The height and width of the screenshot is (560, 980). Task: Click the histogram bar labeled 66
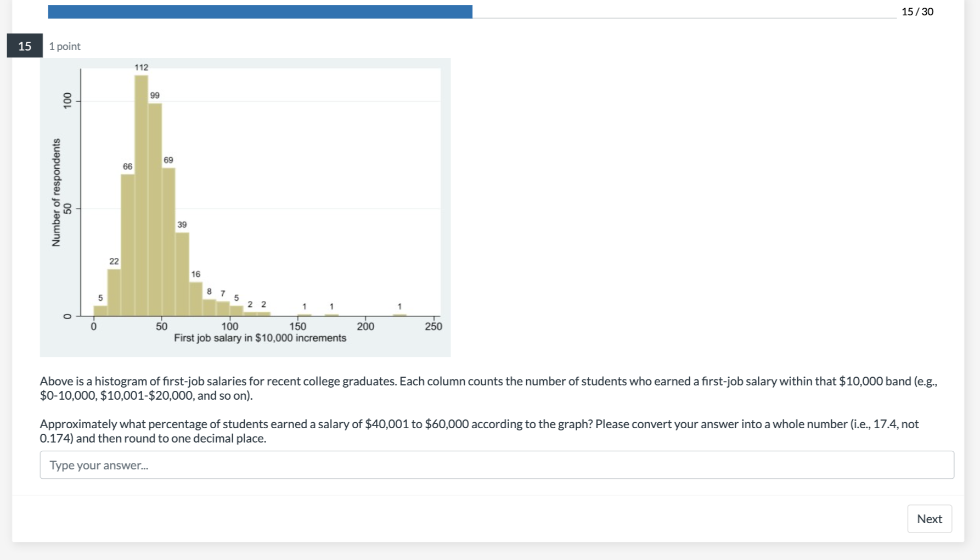pos(127,245)
